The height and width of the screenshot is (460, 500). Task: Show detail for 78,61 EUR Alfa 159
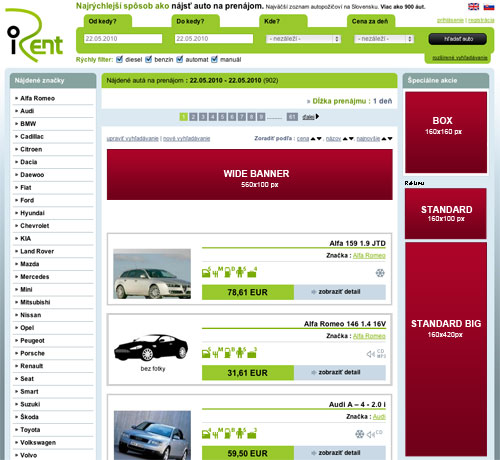(x=339, y=292)
